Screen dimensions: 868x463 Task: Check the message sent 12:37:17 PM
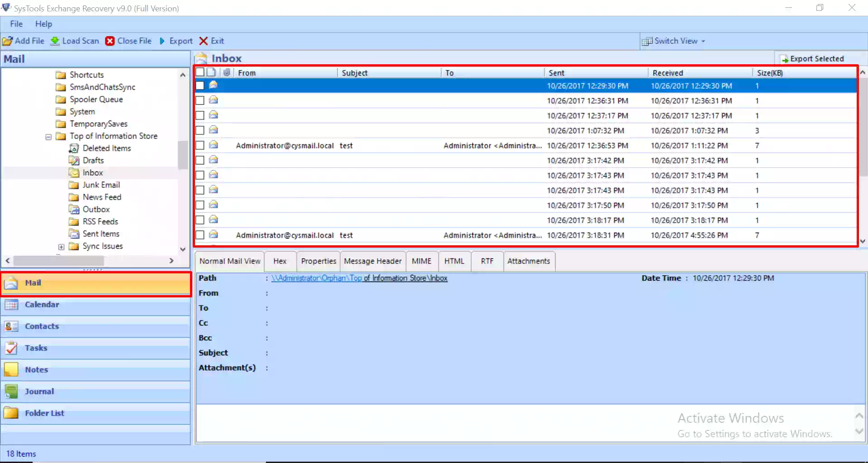pyautogui.click(x=200, y=115)
